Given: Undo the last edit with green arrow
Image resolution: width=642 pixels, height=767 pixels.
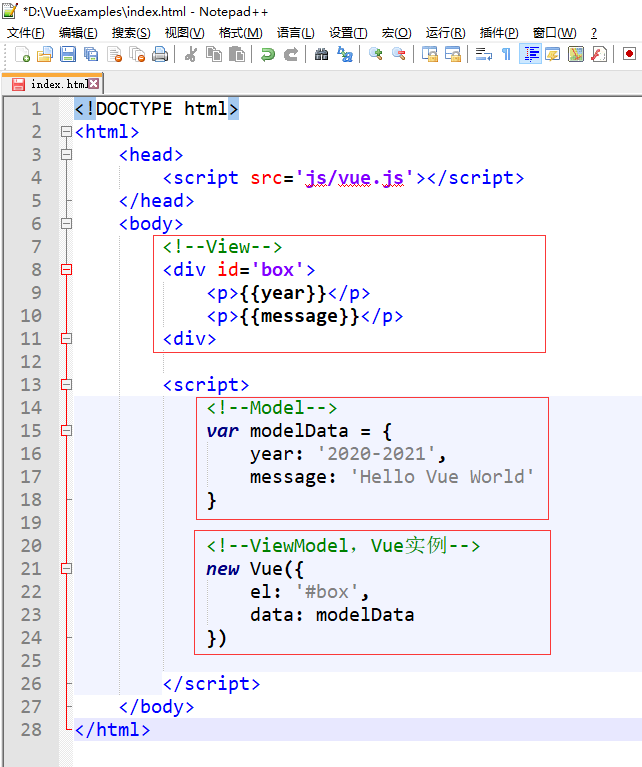Looking at the screenshot, I should click(x=268, y=54).
